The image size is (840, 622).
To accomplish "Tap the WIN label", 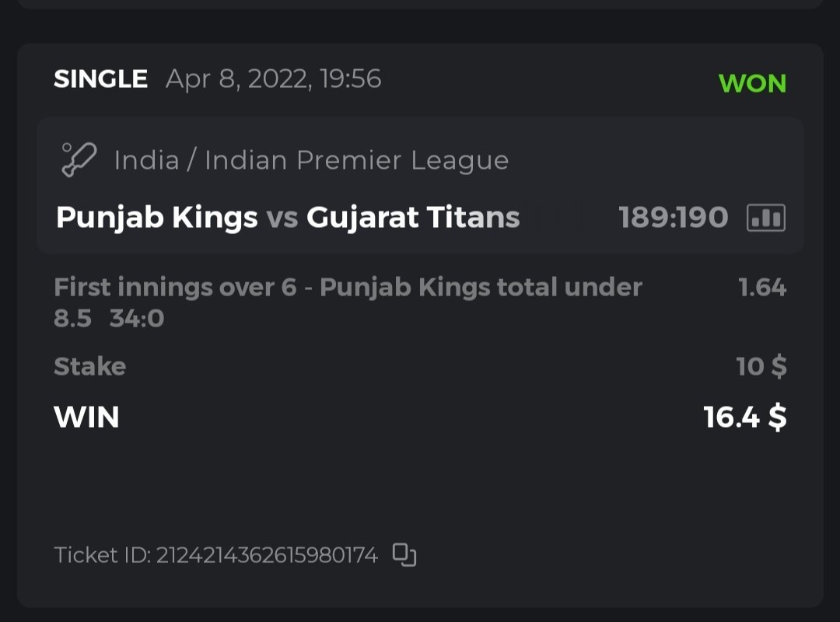I will coord(86,418).
